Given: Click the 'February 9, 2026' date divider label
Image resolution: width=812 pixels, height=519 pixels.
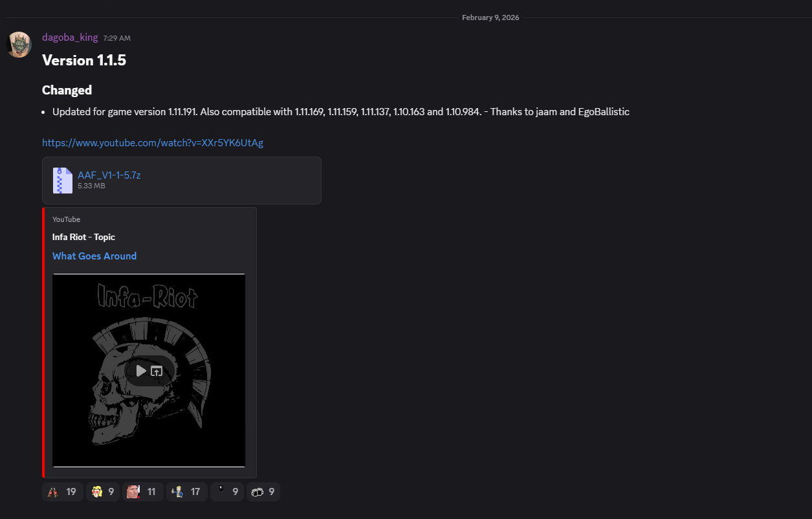Looking at the screenshot, I should click(490, 17).
